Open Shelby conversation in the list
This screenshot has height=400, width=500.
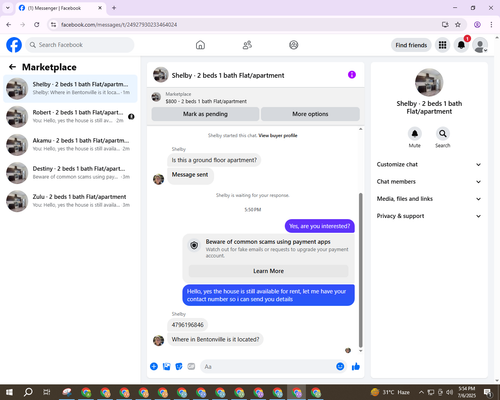click(70, 89)
